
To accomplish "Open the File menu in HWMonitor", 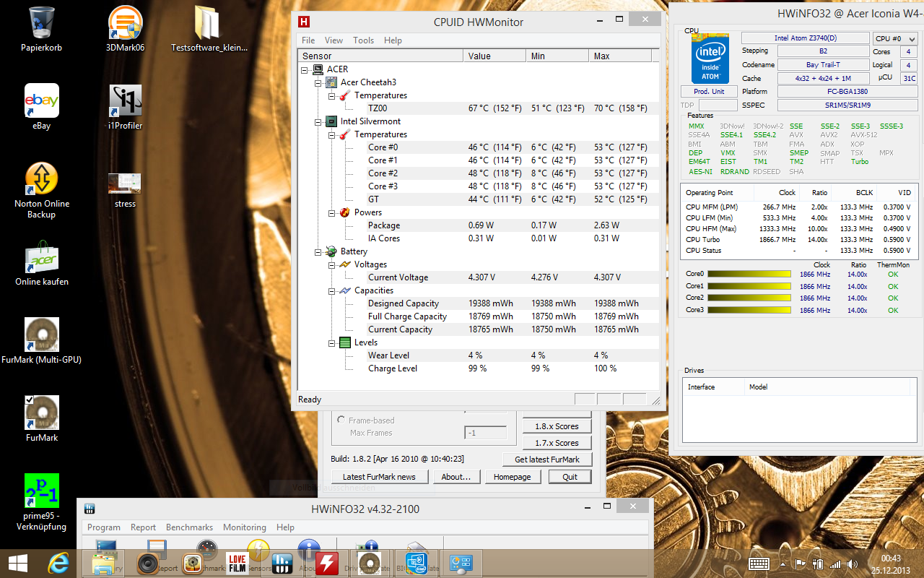I will (308, 40).
